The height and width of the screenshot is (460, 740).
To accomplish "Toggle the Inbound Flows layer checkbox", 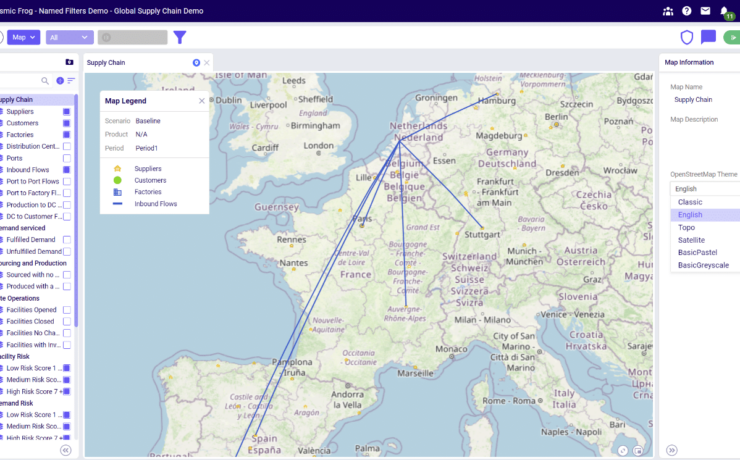I will pos(67,170).
